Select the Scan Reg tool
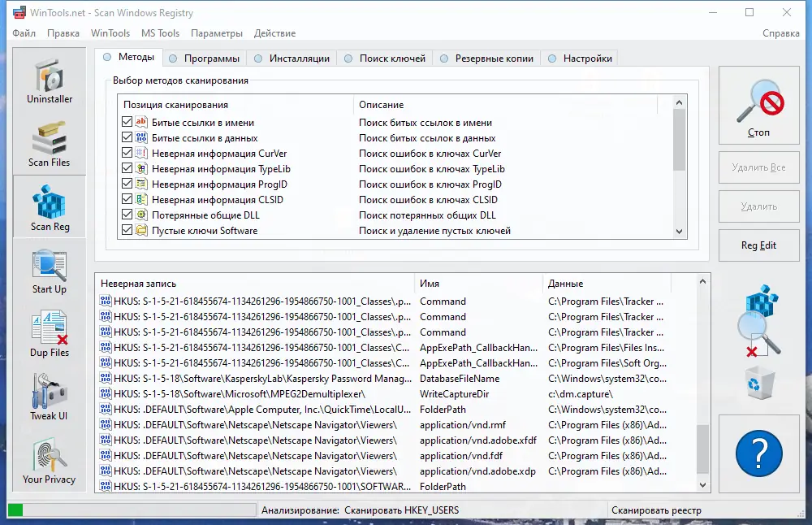The width and height of the screenshot is (812, 525). pyautogui.click(x=50, y=207)
